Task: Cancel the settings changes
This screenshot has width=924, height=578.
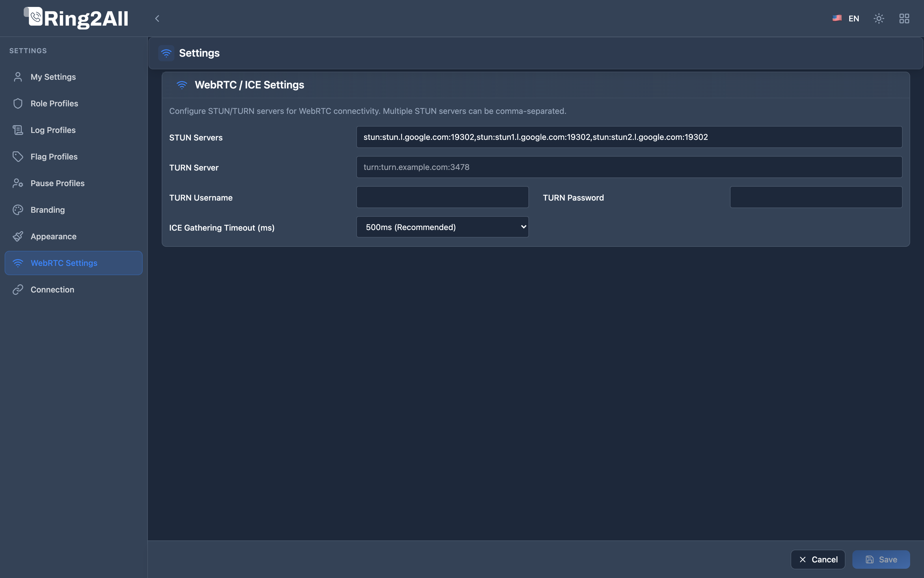Action: click(x=818, y=559)
